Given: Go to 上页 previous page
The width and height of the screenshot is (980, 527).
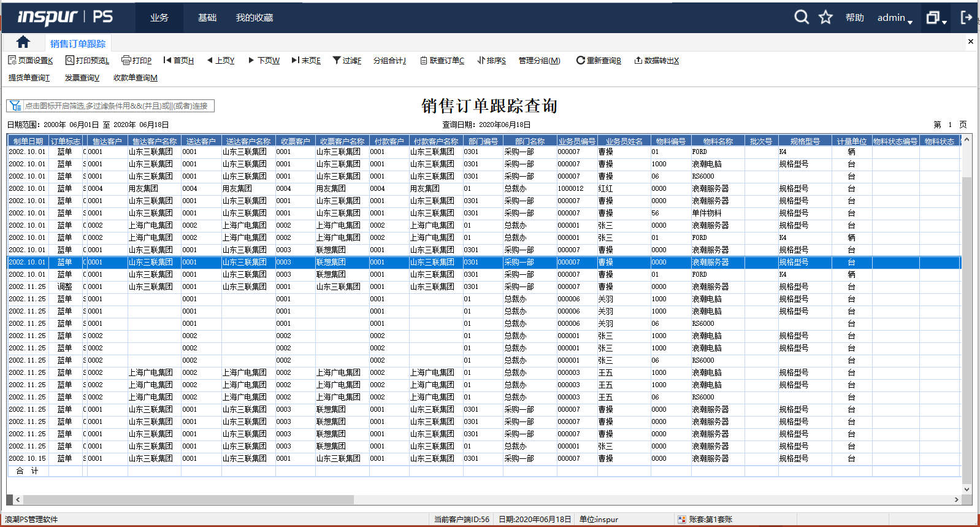Looking at the screenshot, I should [x=221, y=60].
